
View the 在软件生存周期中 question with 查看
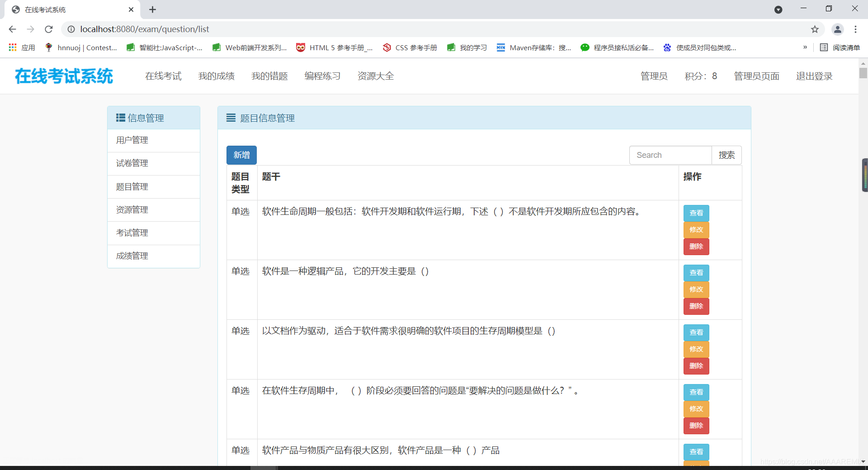pos(696,392)
